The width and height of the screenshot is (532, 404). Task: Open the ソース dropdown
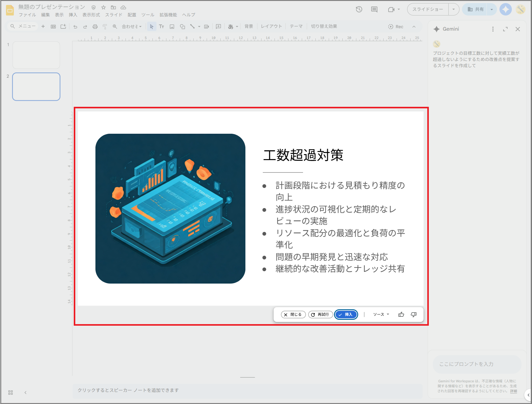tap(381, 315)
